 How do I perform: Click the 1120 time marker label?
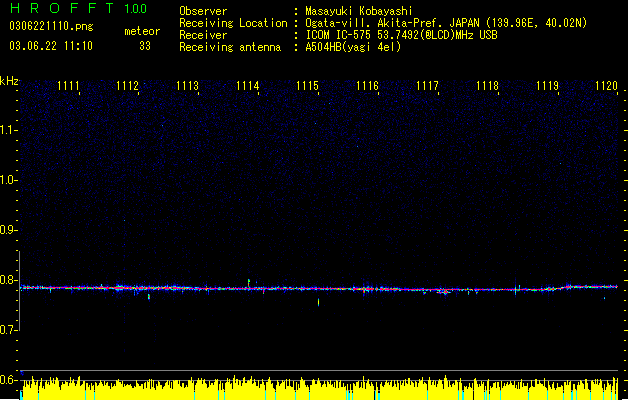click(x=606, y=86)
